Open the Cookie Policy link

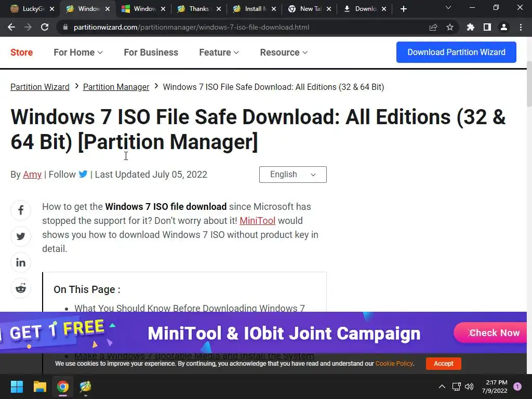tap(394, 363)
